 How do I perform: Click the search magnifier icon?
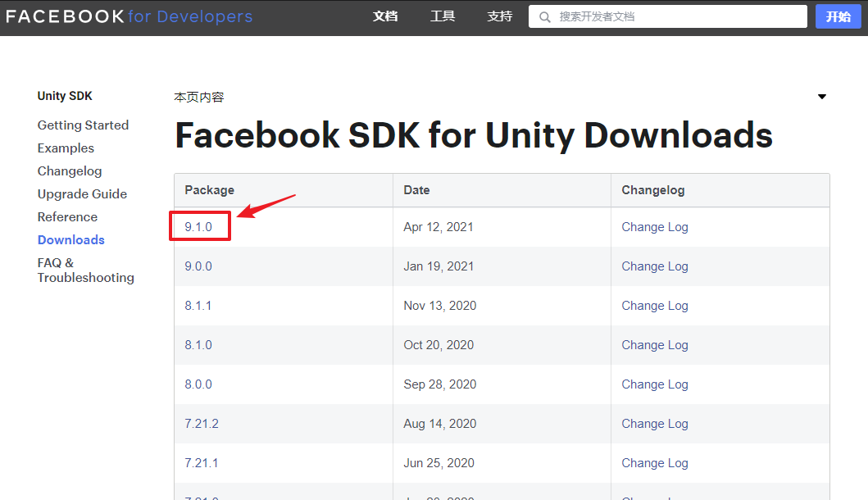545,17
